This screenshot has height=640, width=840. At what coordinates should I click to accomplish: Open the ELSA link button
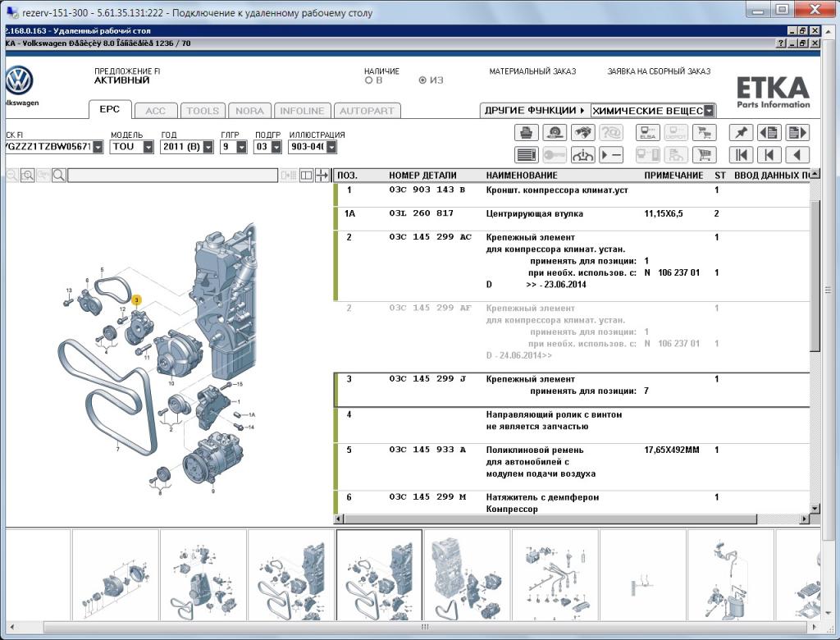[648, 132]
